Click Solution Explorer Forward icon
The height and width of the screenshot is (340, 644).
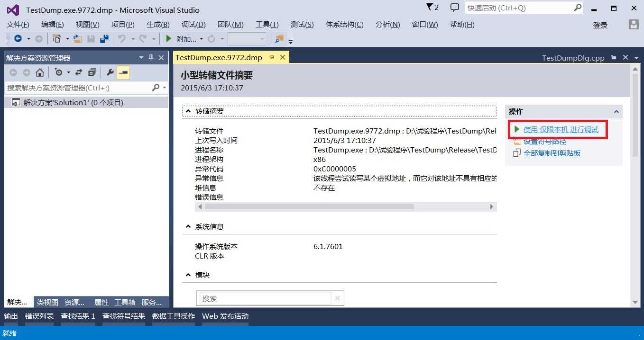[27, 72]
